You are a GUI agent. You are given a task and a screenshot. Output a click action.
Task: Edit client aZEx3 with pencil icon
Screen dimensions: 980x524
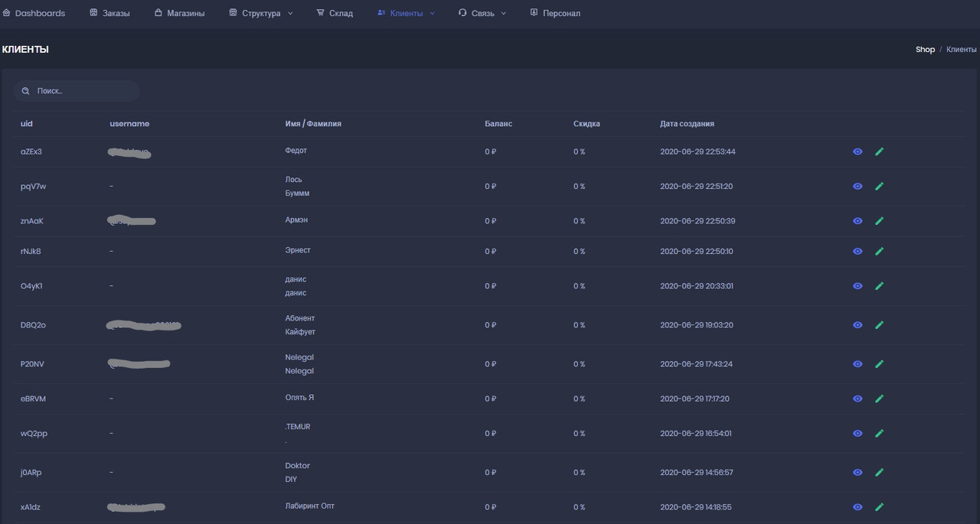tap(879, 151)
